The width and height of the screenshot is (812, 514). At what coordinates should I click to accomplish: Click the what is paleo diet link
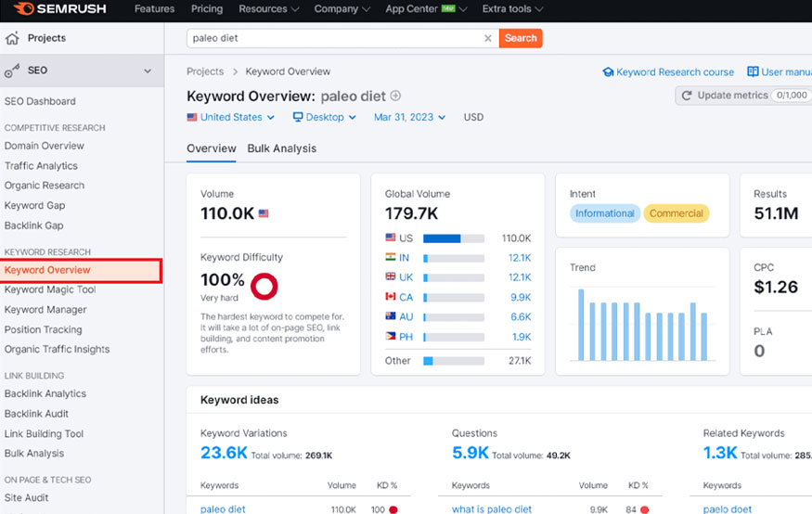pos(492,509)
